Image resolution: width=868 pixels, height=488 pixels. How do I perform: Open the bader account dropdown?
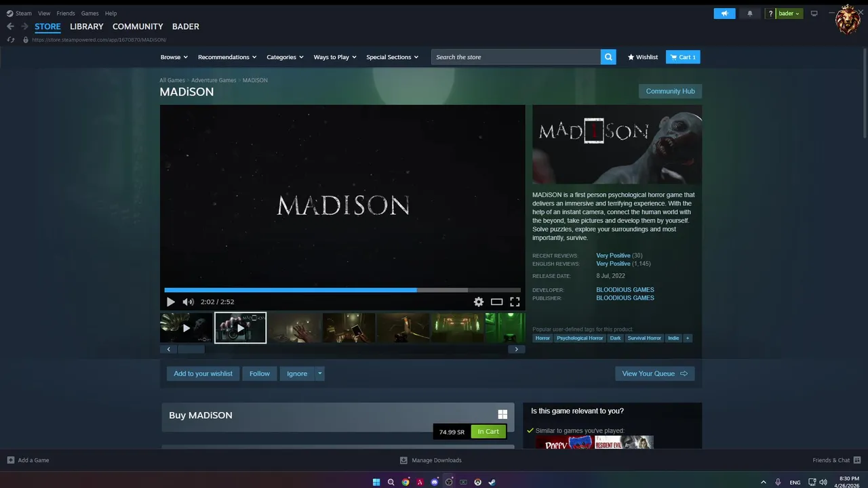tap(789, 14)
